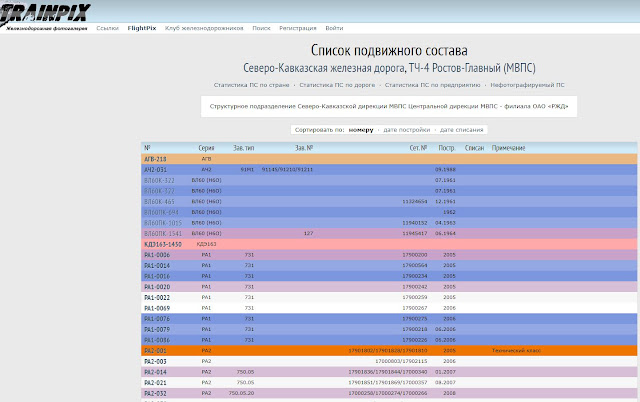The image size is (640, 402).
Task: Open the РА1-0069 entry
Action: (x=157, y=308)
